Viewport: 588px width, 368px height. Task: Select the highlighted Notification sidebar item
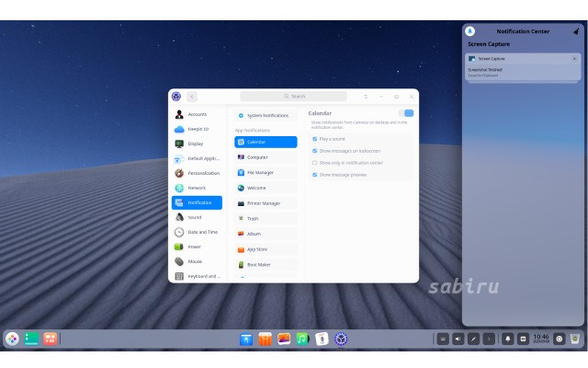point(197,202)
